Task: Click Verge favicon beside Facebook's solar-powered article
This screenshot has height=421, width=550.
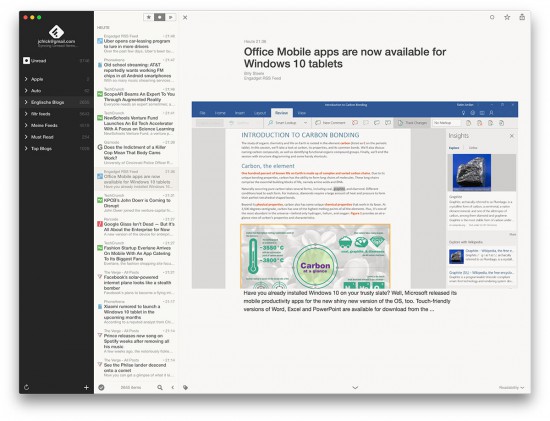Action: click(x=100, y=277)
